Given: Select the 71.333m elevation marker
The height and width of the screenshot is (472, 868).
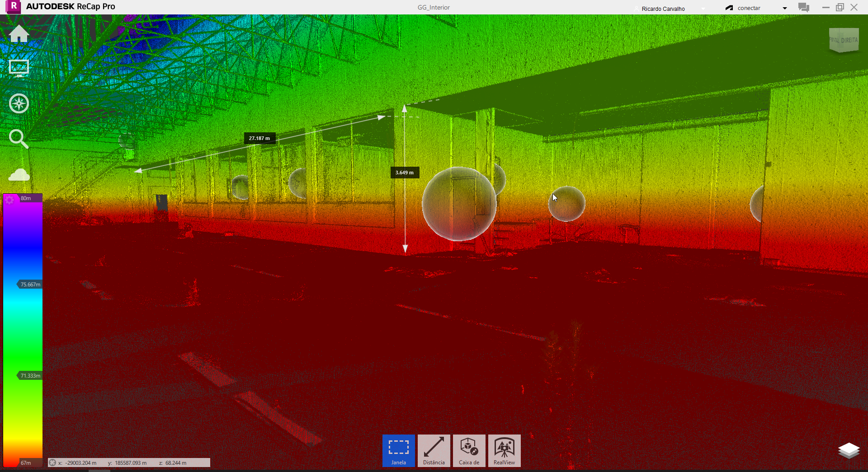Looking at the screenshot, I should click(x=30, y=376).
